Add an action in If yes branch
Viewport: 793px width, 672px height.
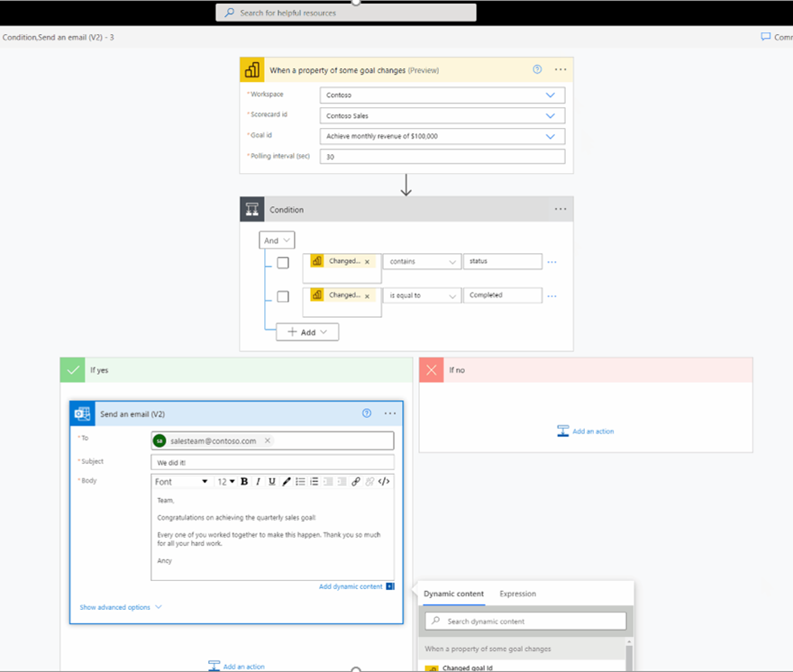point(236,666)
